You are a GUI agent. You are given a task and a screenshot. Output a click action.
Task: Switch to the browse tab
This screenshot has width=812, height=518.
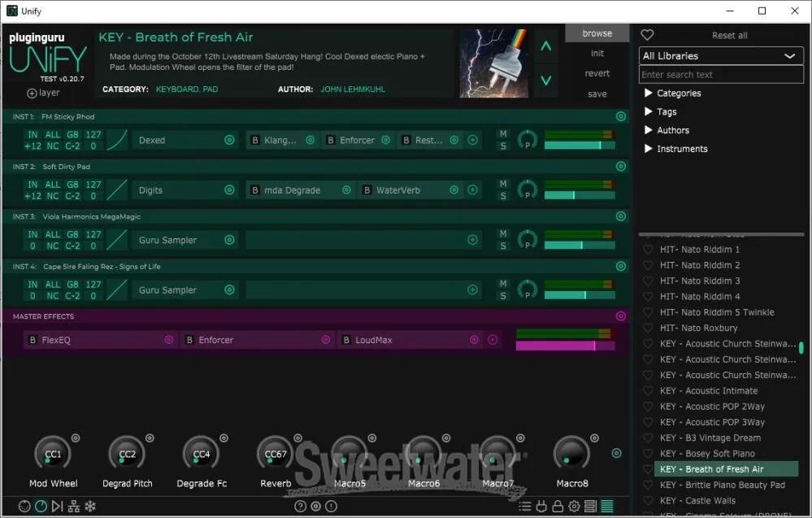pos(597,33)
